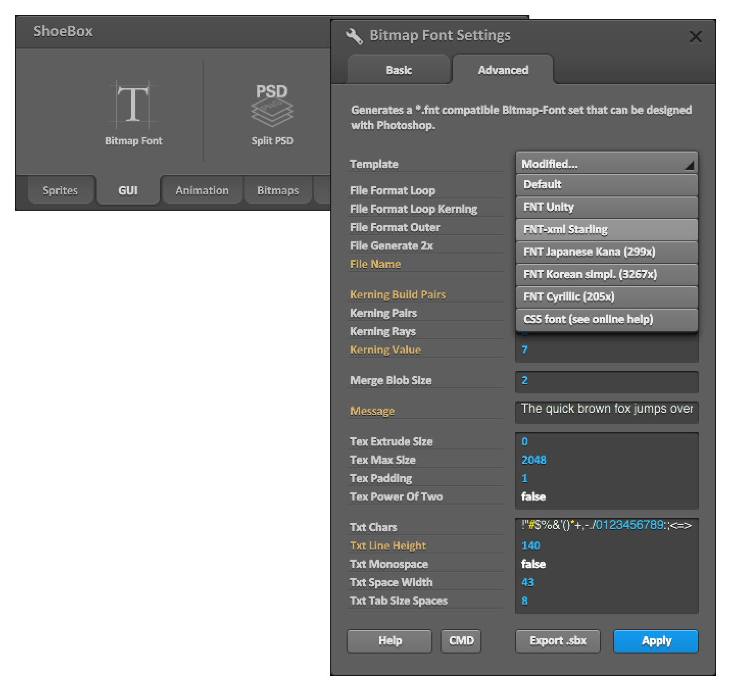
Task: Toggle the Tex Power Of Two false value
Action: (606, 497)
